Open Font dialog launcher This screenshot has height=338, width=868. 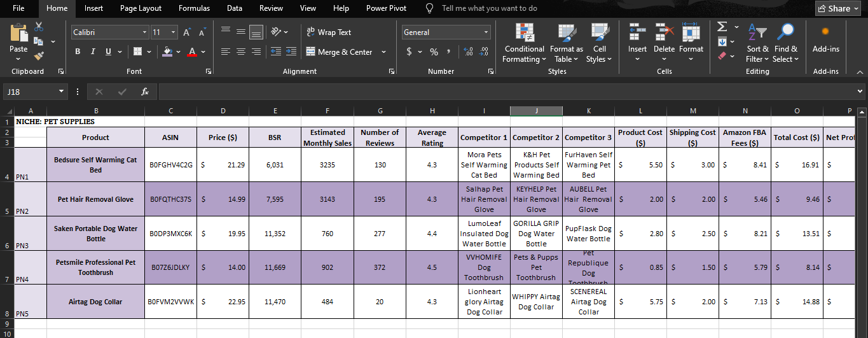209,72
